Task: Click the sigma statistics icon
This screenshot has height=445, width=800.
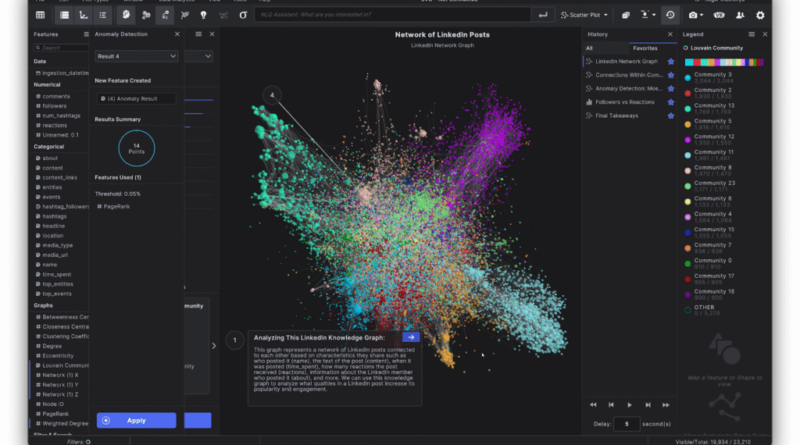Action: 243,15
